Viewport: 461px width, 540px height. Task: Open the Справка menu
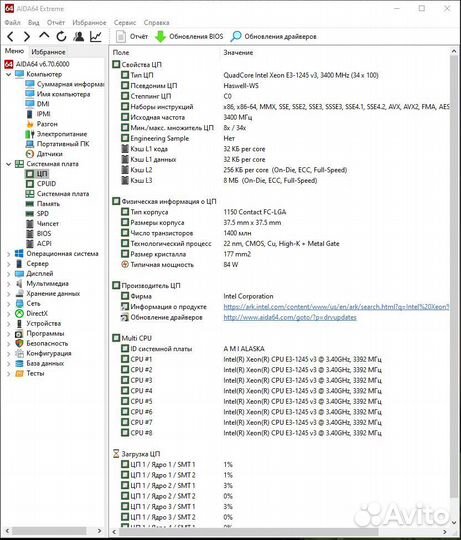click(x=156, y=22)
